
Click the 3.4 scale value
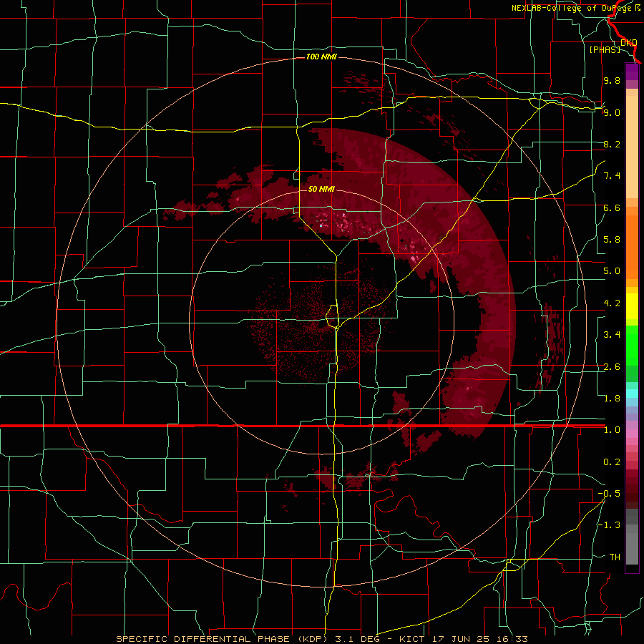point(612,335)
